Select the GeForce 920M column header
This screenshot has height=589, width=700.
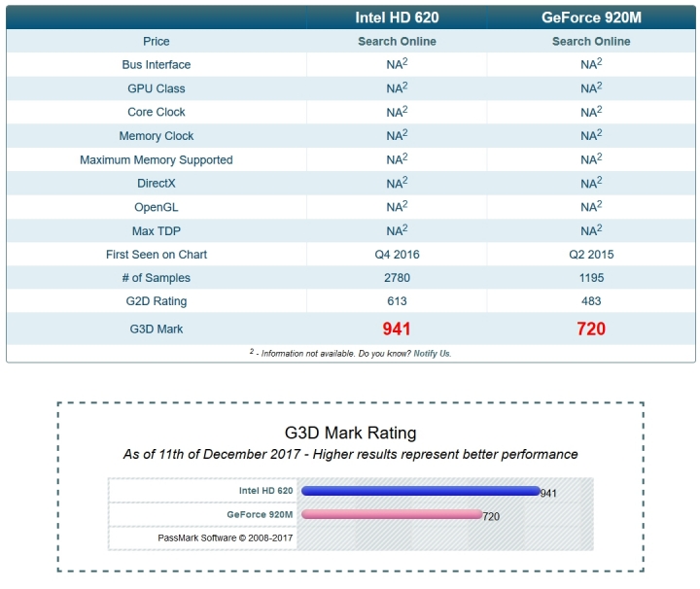pyautogui.click(x=591, y=17)
